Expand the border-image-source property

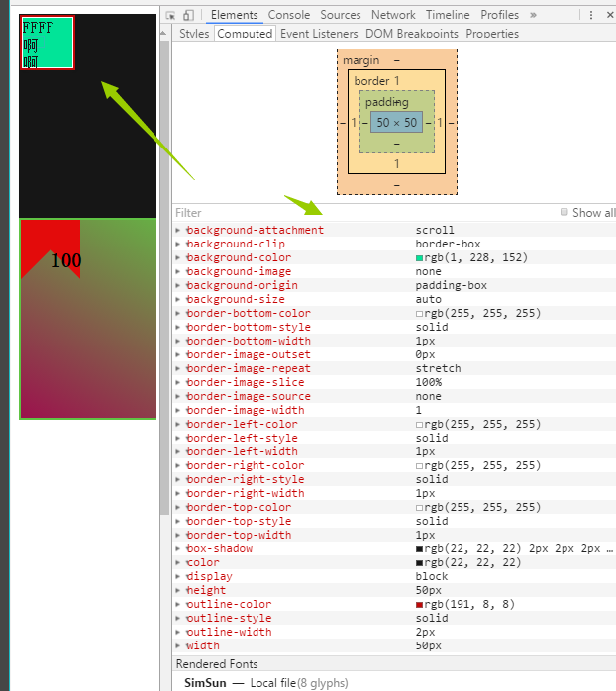point(177,396)
